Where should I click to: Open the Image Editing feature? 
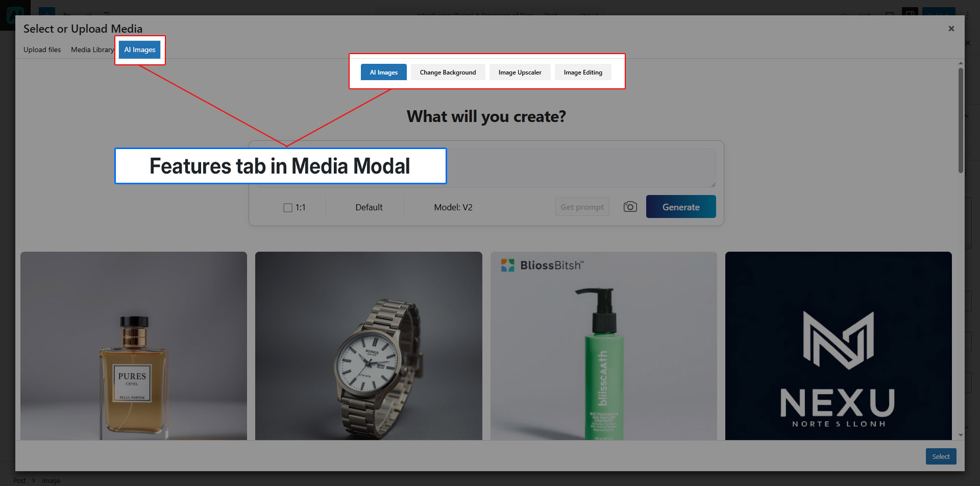(x=583, y=72)
